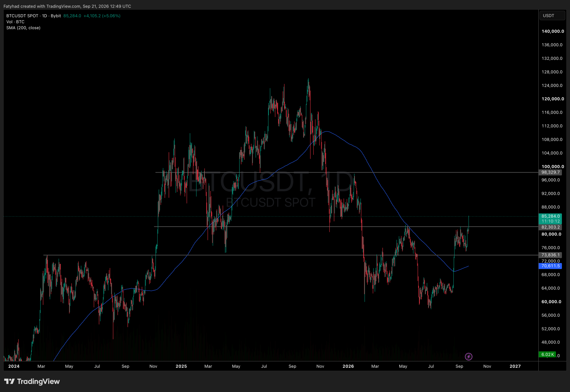The height and width of the screenshot is (392, 570).
Task: Click the 11:10:12 candle countdown label
Action: point(550,221)
